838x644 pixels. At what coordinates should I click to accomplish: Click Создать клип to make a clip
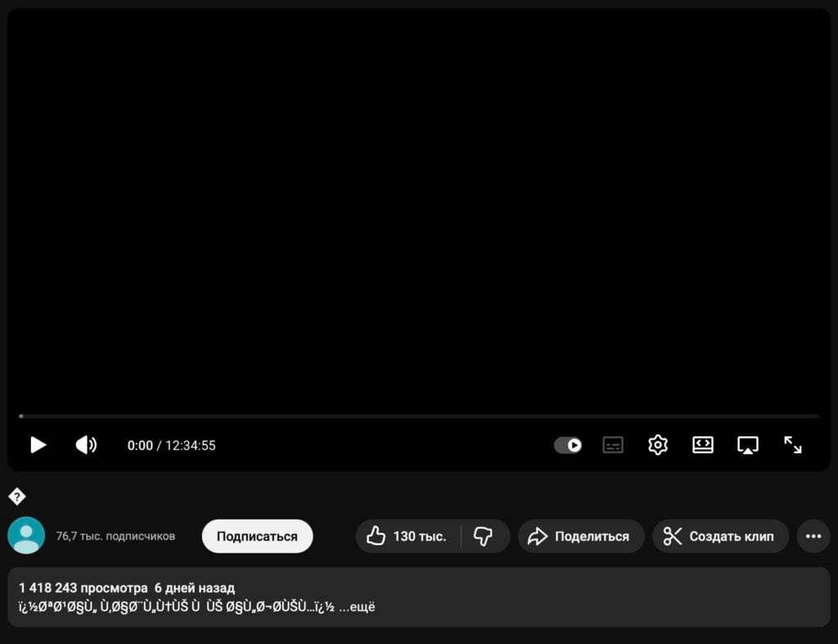coord(720,537)
